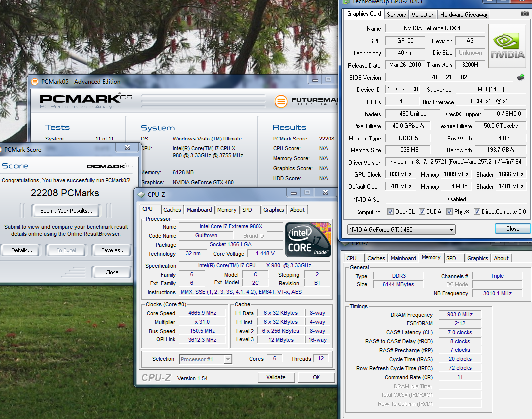Screen dimensions: 532x419
Task: Toggle the PhysX checkbox
Action: click(x=449, y=212)
